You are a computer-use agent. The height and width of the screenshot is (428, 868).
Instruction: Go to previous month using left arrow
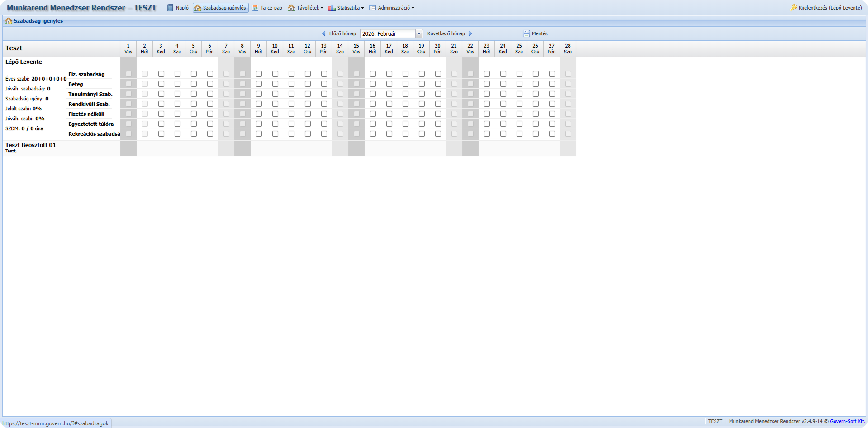click(323, 33)
